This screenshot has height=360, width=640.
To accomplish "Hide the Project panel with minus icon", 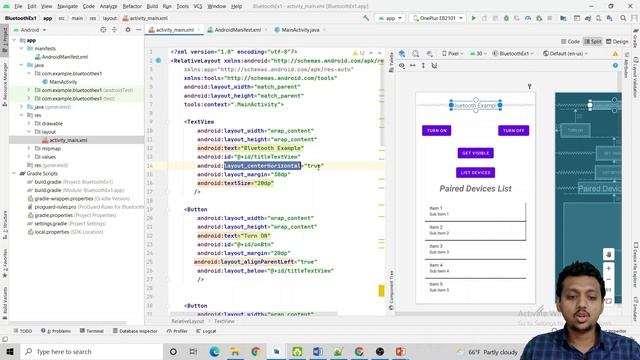I will point(138,30).
